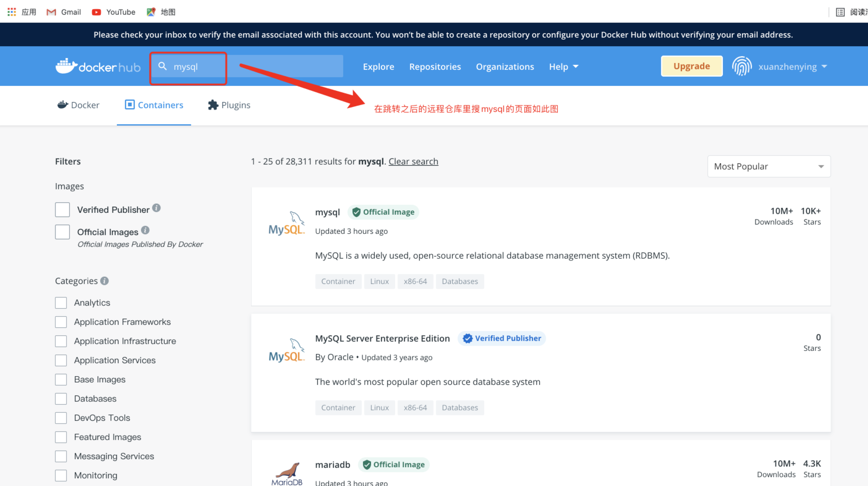Viewport: 868px width, 486px height.
Task: Check the Messaging Services category
Action: point(61,456)
